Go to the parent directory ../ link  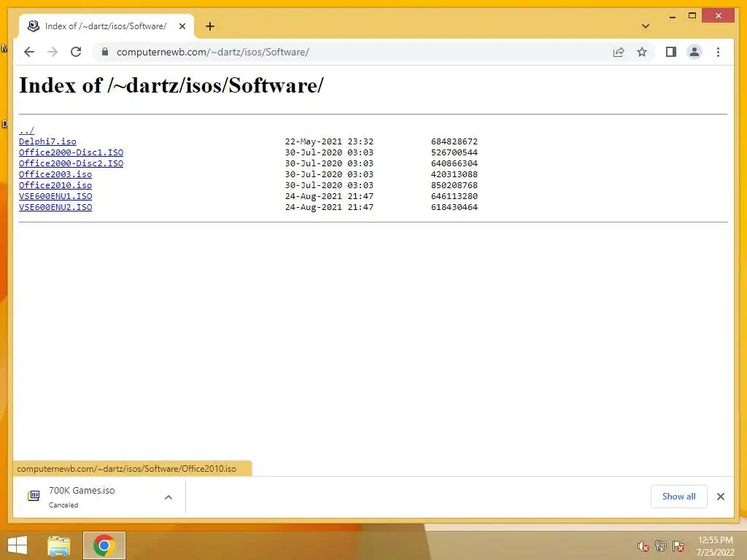(x=27, y=131)
